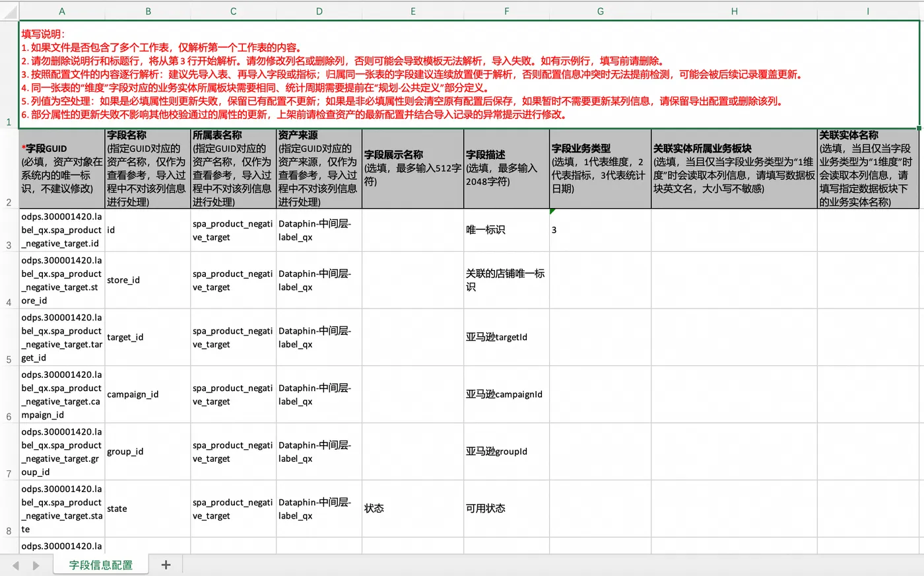Select column A header
The height and width of the screenshot is (576, 924).
[62, 11]
